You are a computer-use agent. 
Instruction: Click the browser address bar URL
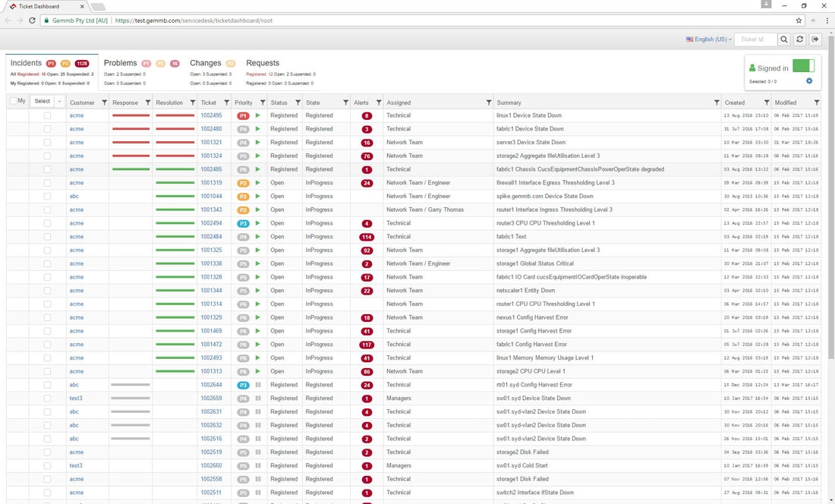tap(194, 20)
